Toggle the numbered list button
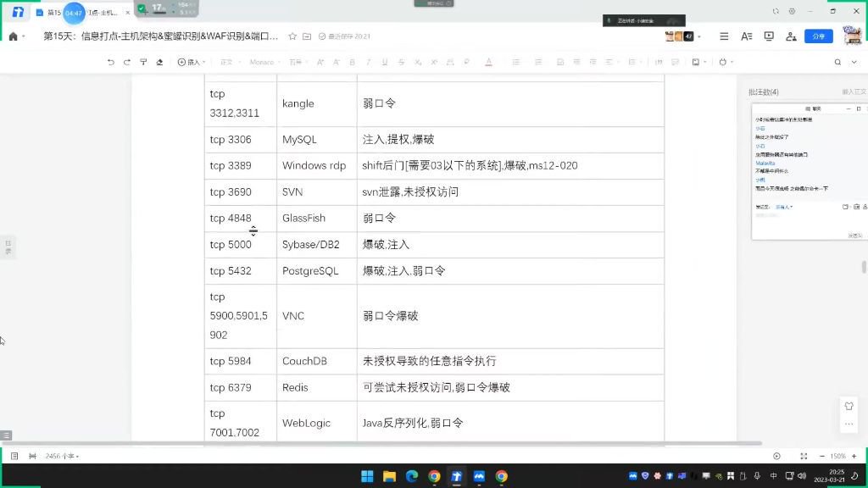This screenshot has width=868, height=488. coord(538,62)
